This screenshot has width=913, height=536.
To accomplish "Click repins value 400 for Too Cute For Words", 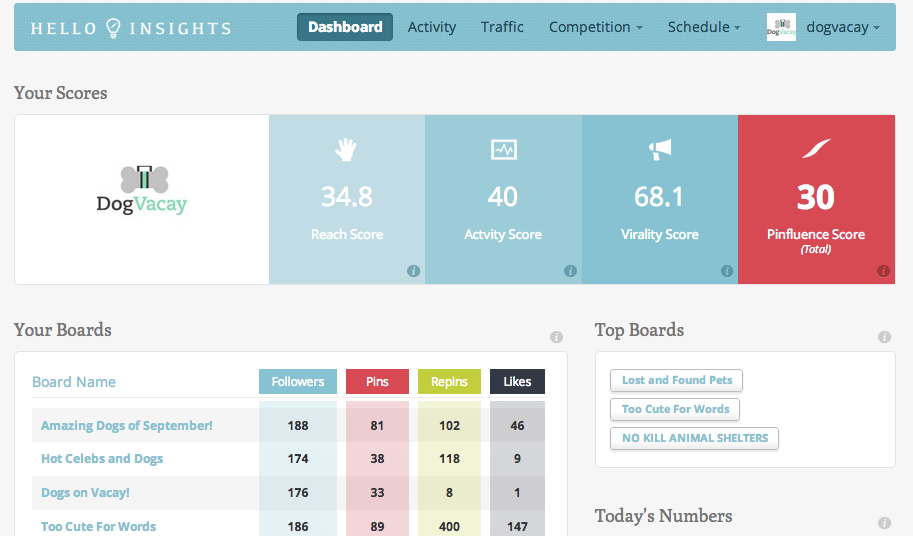I will tap(449, 526).
